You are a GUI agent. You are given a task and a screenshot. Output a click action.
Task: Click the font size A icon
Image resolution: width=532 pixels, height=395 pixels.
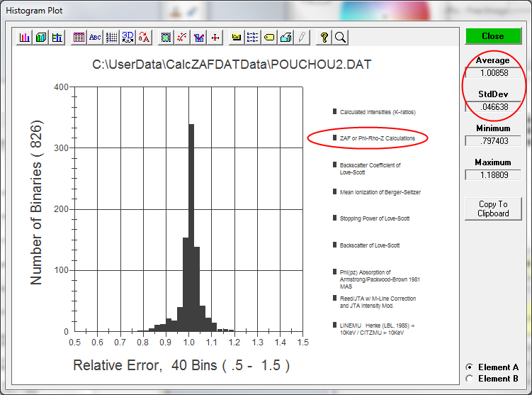tap(144, 37)
